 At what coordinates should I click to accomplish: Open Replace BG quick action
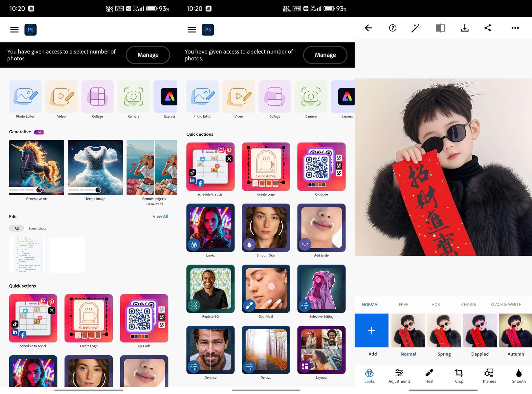tap(211, 289)
